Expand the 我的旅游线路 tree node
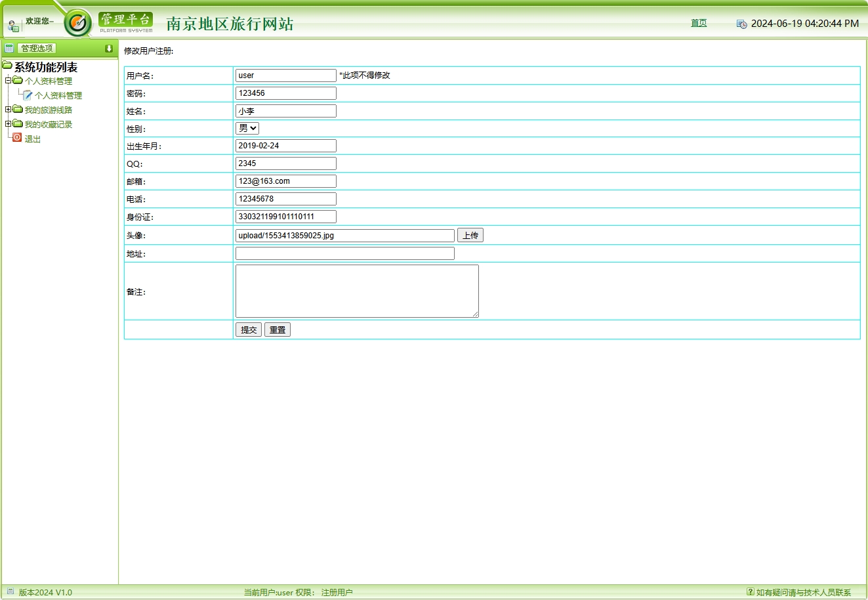This screenshot has width=868, height=600. 8,110
